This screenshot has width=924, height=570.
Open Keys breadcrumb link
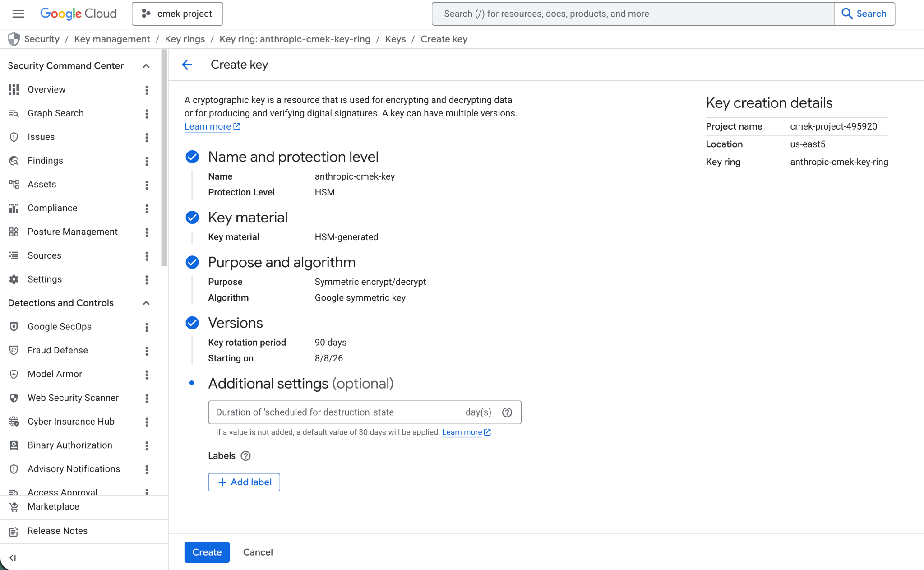click(x=395, y=39)
